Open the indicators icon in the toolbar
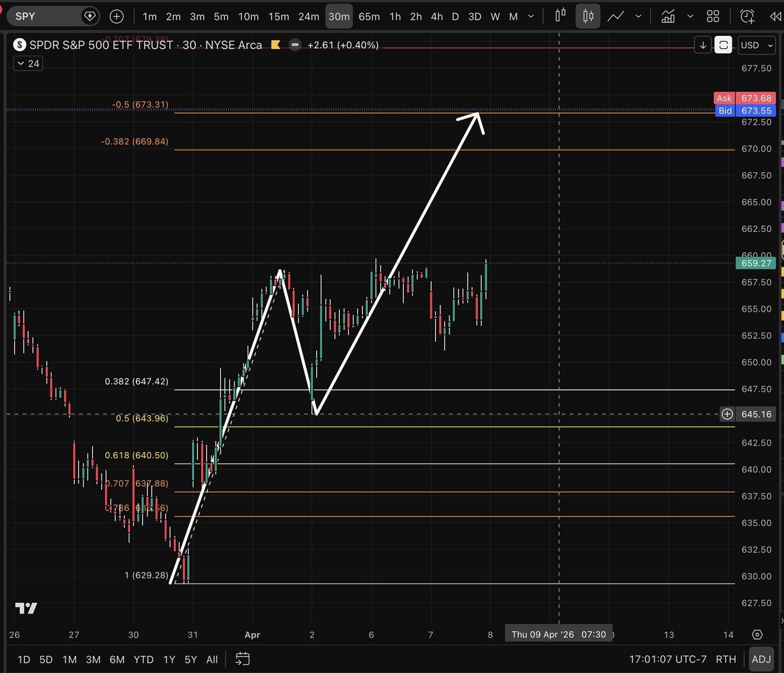Screen dimensions: 784x673 click(668, 16)
